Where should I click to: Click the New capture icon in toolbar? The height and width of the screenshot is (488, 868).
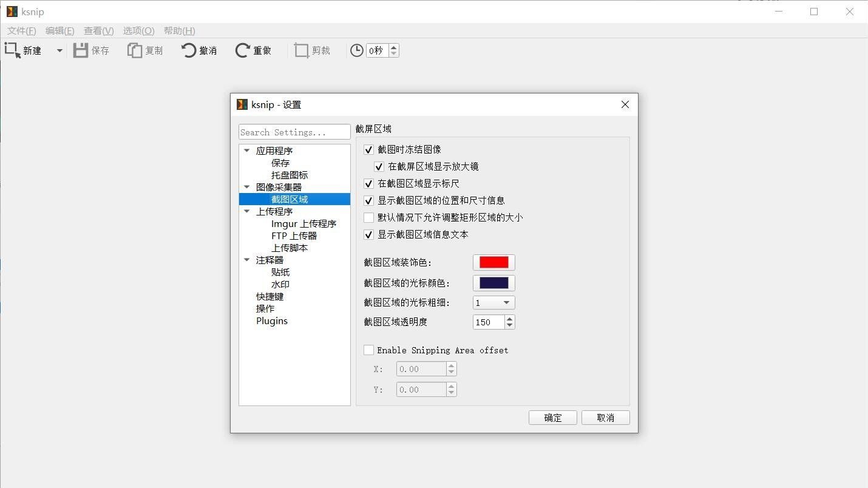(13, 50)
